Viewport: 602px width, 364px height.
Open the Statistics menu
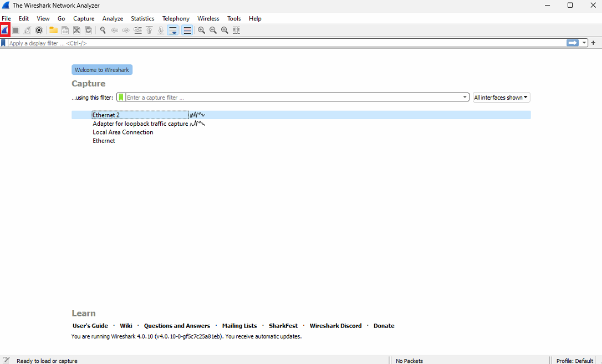coord(142,18)
